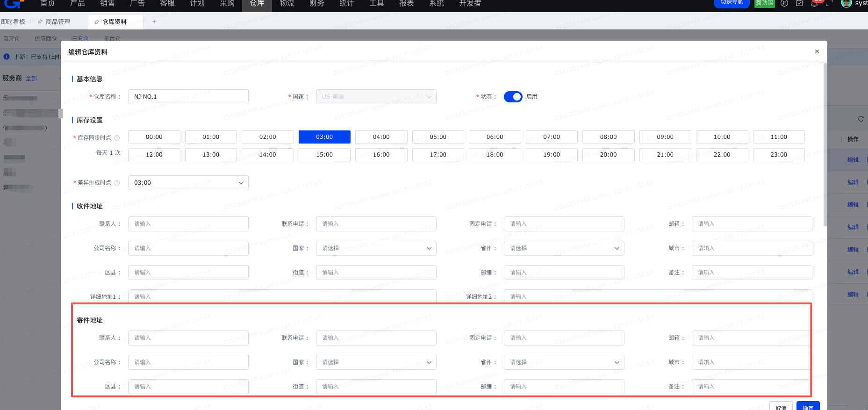This screenshot has width=868, height=410.
Task: Click 邮箱 input under 收件地址
Action: (752, 224)
